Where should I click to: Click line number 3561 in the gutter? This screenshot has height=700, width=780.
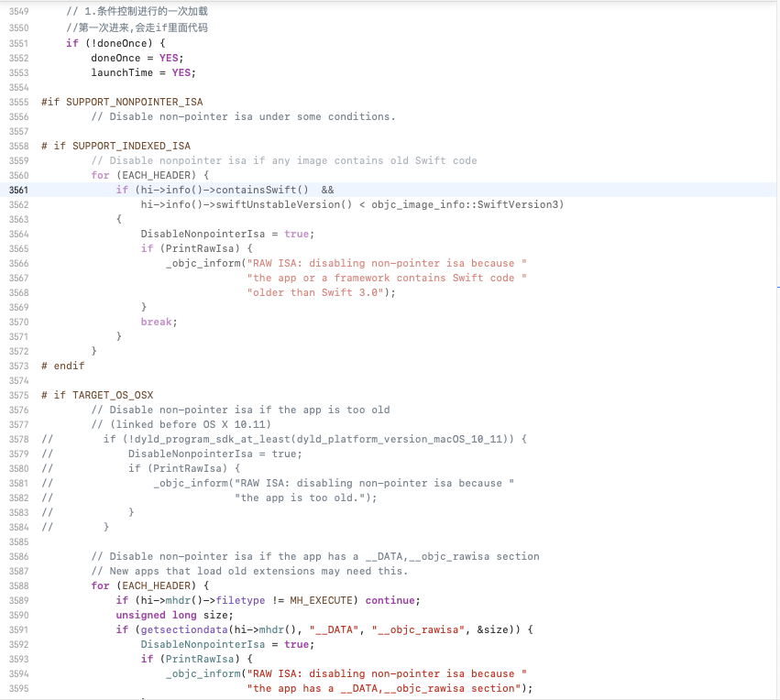tap(18, 190)
